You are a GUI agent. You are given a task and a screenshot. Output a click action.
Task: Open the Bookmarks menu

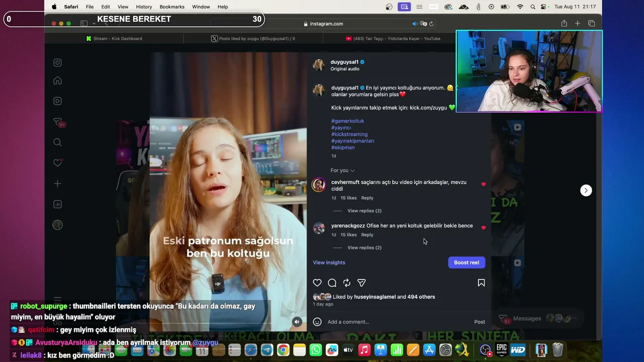172,7
